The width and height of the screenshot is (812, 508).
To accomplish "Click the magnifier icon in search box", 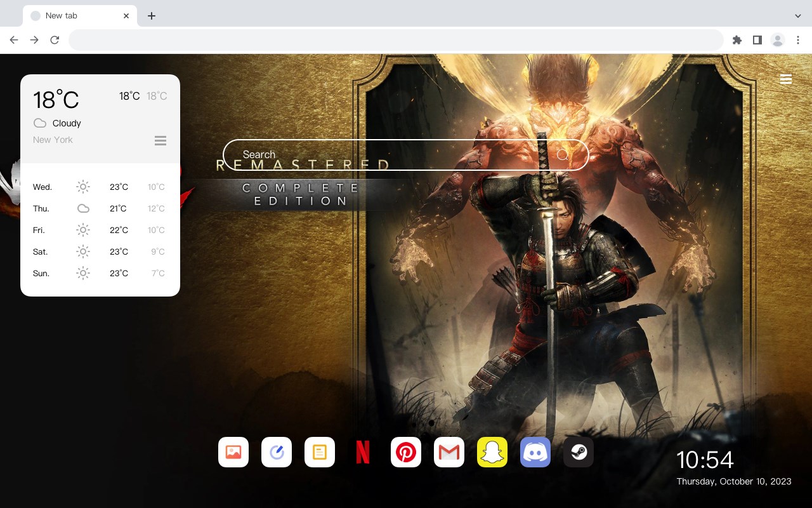I will [x=563, y=154].
